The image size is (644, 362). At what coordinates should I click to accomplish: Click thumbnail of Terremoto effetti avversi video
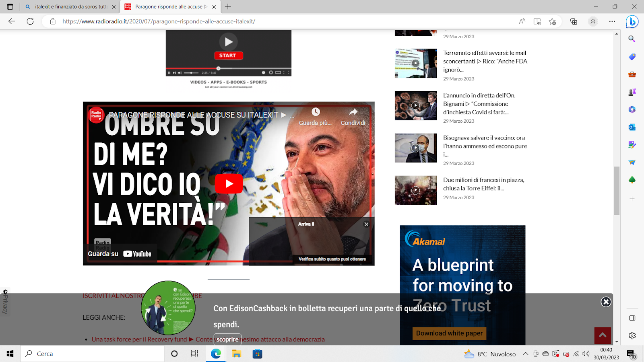tap(415, 63)
